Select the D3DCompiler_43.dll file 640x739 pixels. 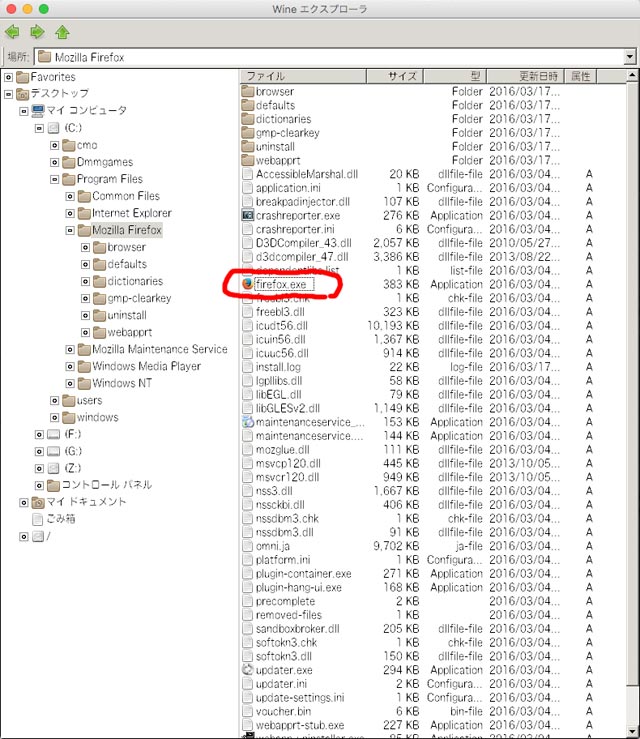coord(304,243)
